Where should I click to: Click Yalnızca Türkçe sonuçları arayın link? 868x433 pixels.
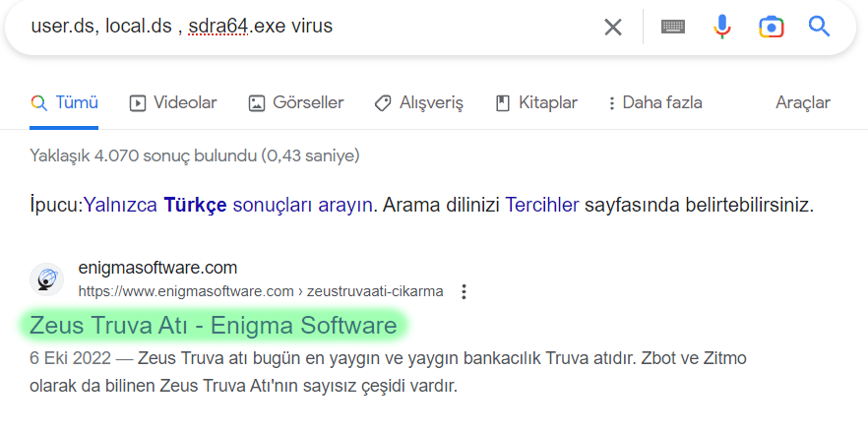point(227,206)
